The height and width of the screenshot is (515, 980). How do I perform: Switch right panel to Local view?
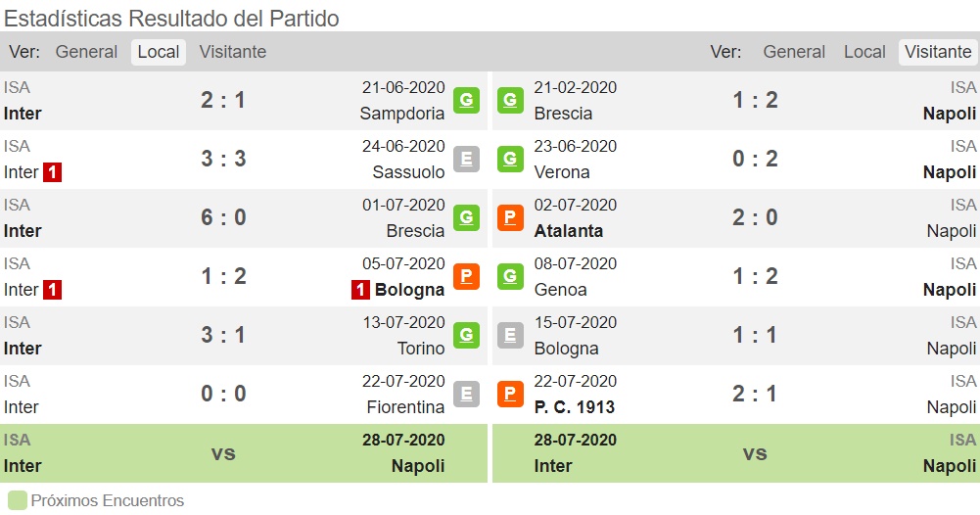coord(864,52)
